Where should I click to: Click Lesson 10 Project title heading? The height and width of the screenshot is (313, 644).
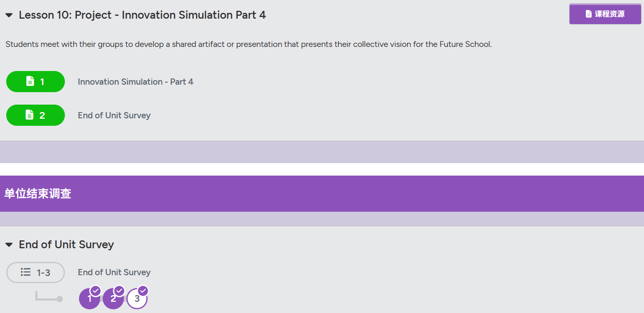142,15
